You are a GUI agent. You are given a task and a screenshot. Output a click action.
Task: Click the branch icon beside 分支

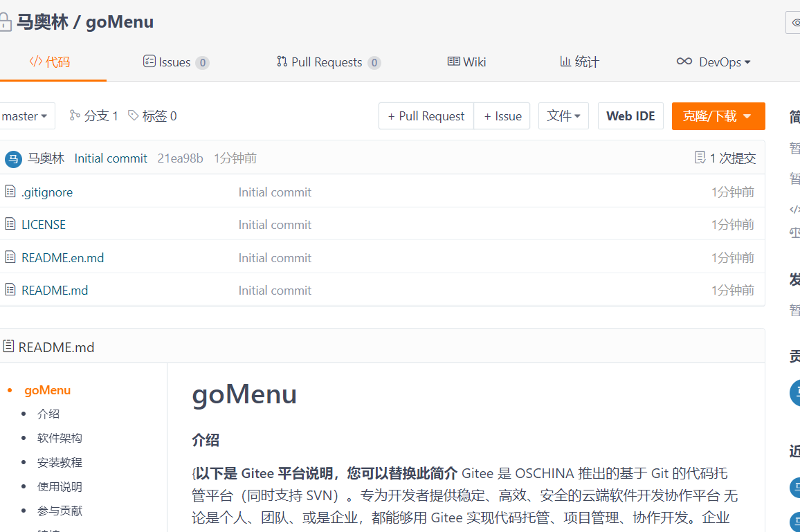pyautogui.click(x=75, y=116)
